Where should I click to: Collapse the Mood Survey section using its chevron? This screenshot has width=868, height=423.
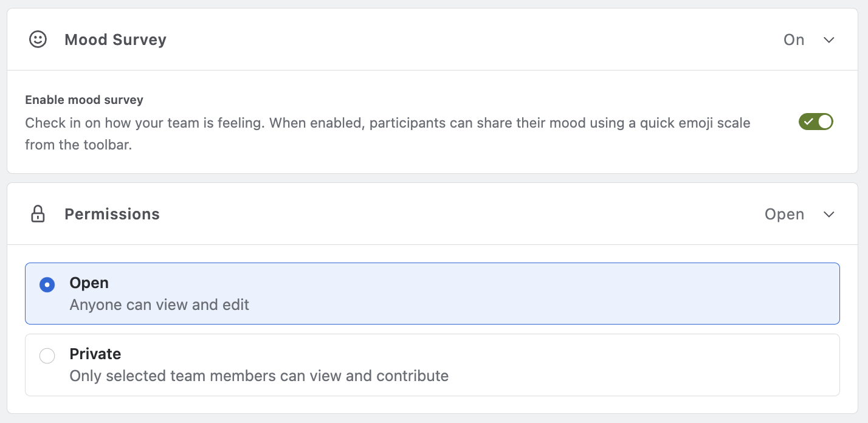(828, 40)
